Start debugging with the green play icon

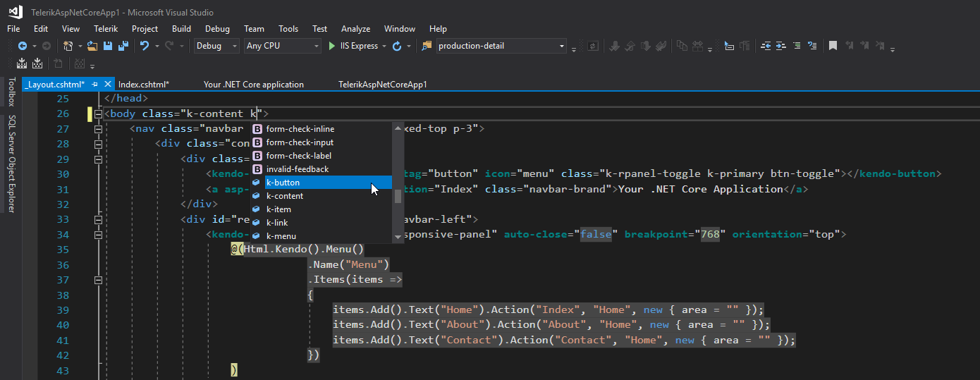332,46
